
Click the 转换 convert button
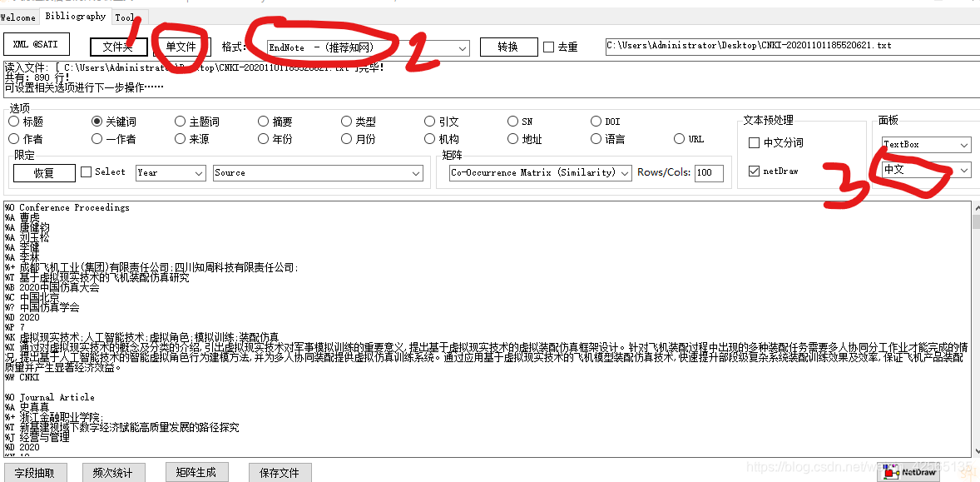tap(508, 47)
